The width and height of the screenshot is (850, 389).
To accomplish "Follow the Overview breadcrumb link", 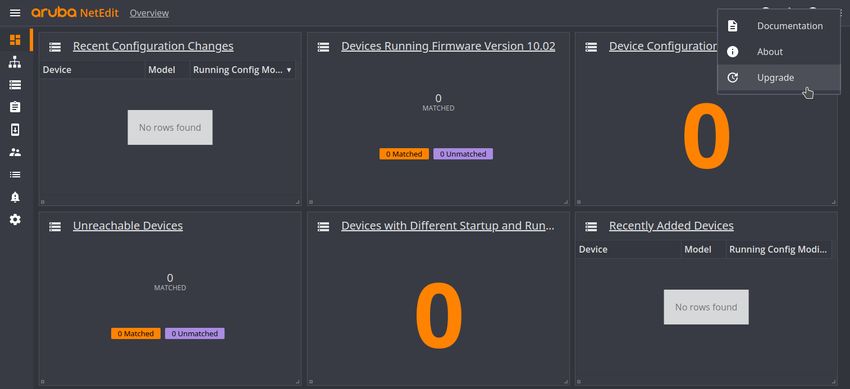I will (149, 13).
